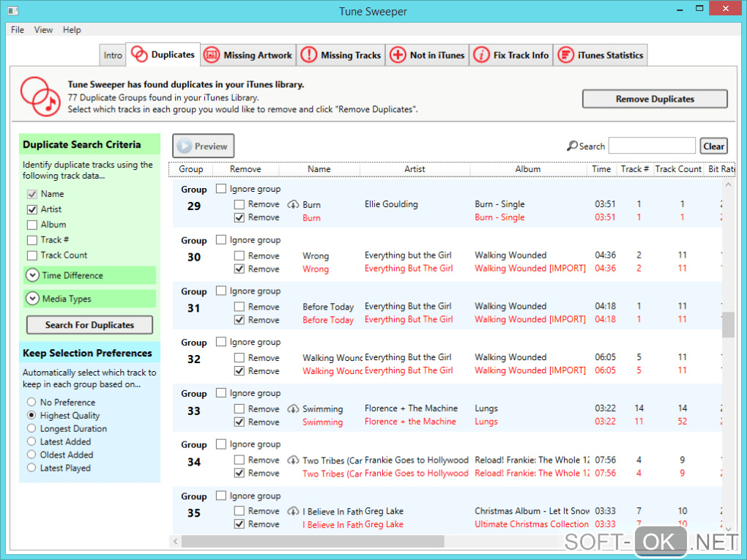
Task: Select the Ellie Goulding artist cell
Action: pyautogui.click(x=391, y=204)
